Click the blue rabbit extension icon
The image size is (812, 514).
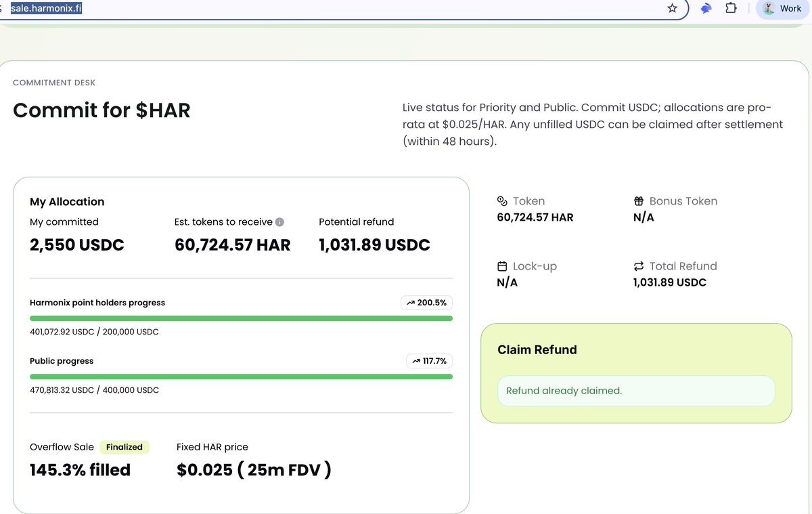pyautogui.click(x=705, y=8)
